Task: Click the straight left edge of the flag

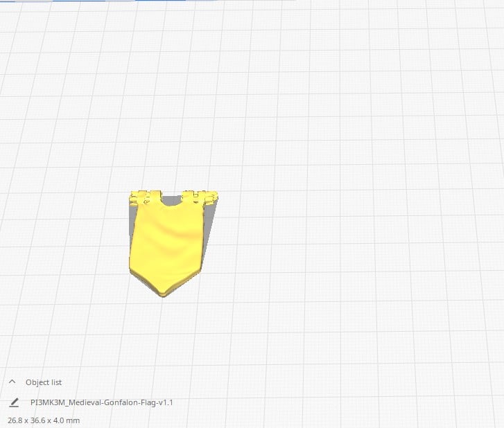Action: coord(131,242)
